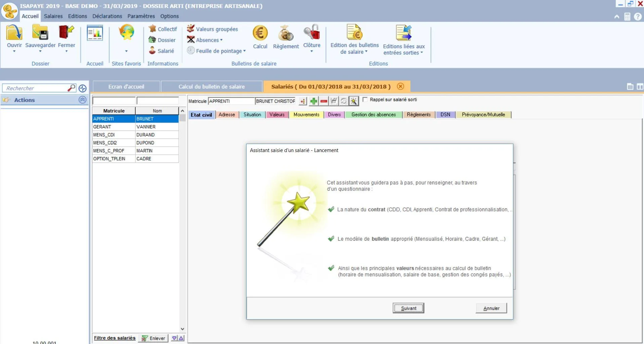Click the plus circle icon beside search
The height and width of the screenshot is (344, 644).
coord(82,88)
